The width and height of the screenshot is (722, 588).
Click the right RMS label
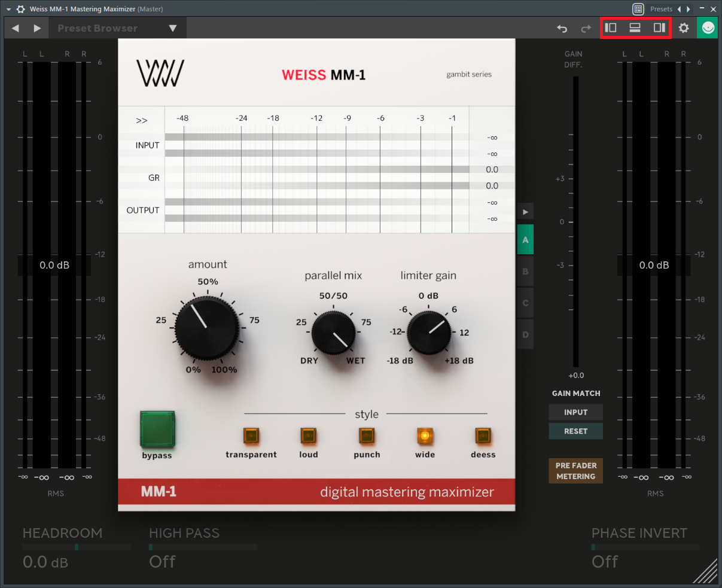[x=655, y=493]
